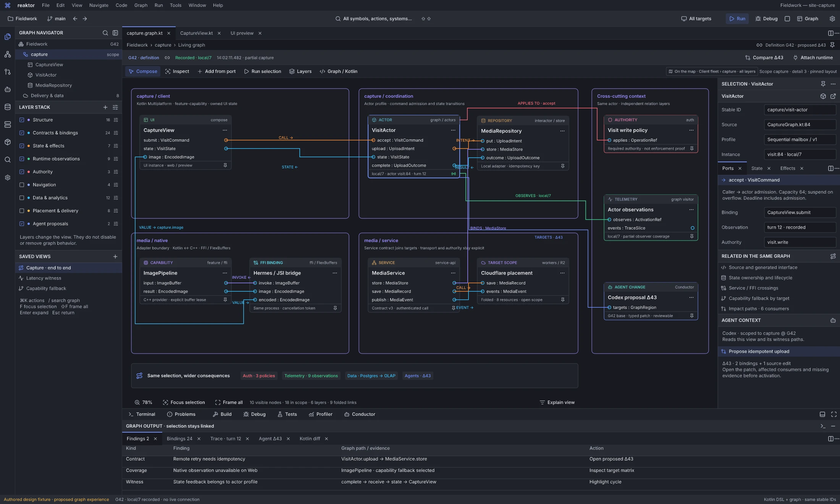Maximize the bottom panel with fullscreen icon
This screenshot has width=840, height=504.
(x=834, y=414)
